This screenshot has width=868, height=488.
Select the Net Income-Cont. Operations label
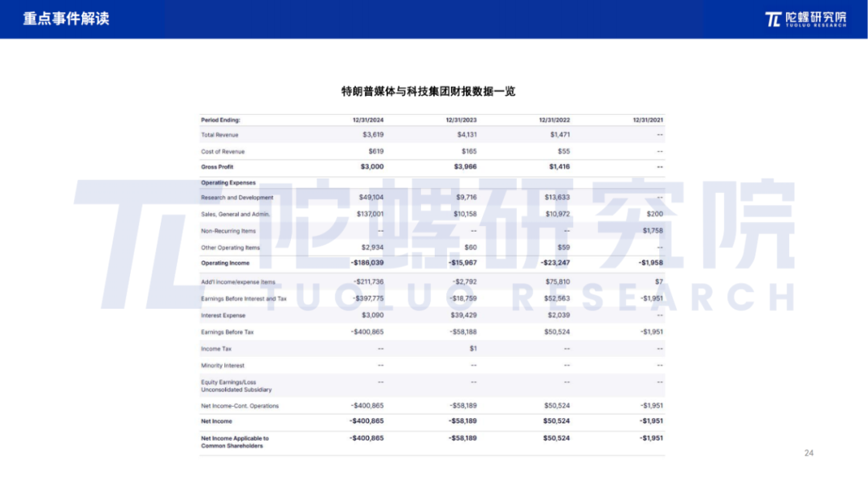coord(240,406)
